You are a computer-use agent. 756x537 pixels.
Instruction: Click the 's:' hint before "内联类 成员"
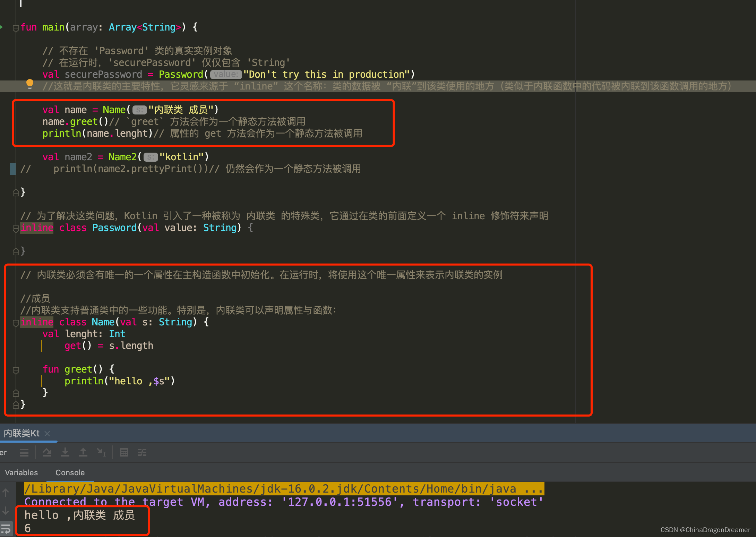coord(140,110)
